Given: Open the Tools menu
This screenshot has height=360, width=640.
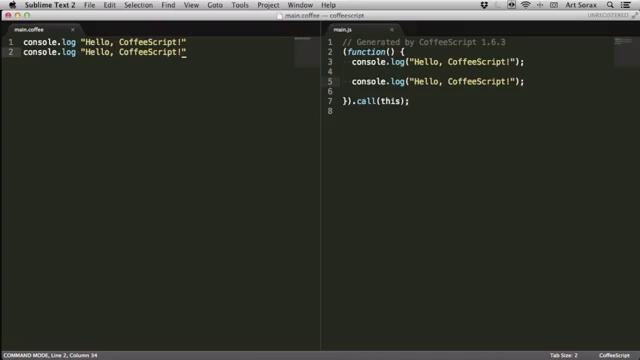Looking at the screenshot, I should (240, 5).
